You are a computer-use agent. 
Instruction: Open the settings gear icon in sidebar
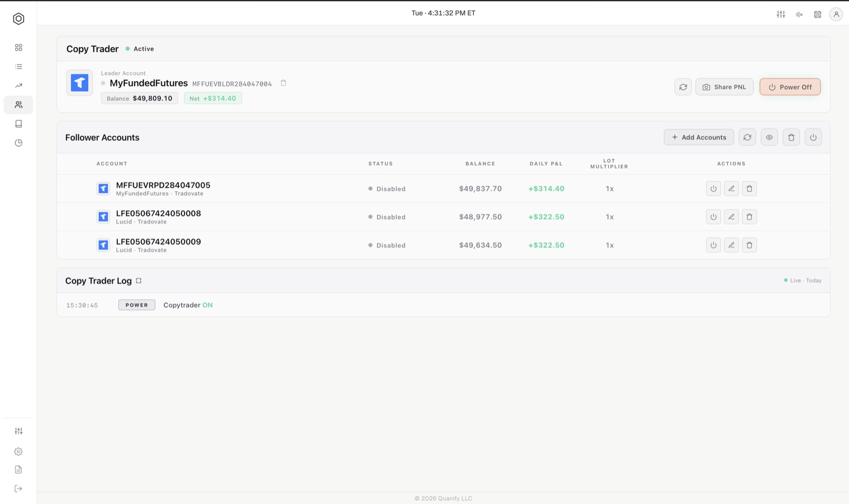[x=19, y=451]
